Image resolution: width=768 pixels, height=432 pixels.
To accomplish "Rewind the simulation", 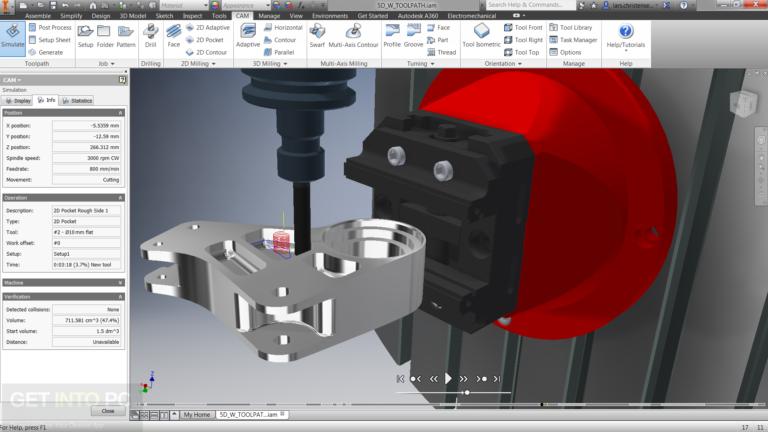I will (x=433, y=379).
